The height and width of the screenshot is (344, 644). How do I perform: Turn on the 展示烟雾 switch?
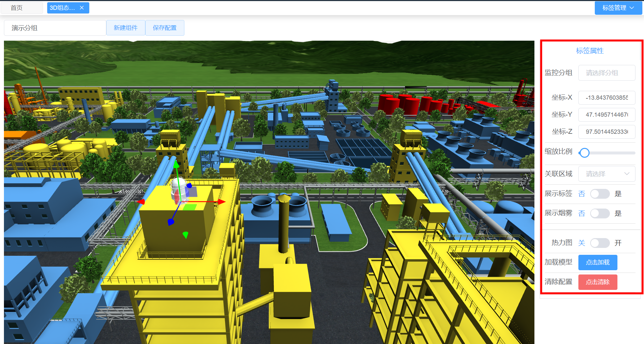pos(599,213)
